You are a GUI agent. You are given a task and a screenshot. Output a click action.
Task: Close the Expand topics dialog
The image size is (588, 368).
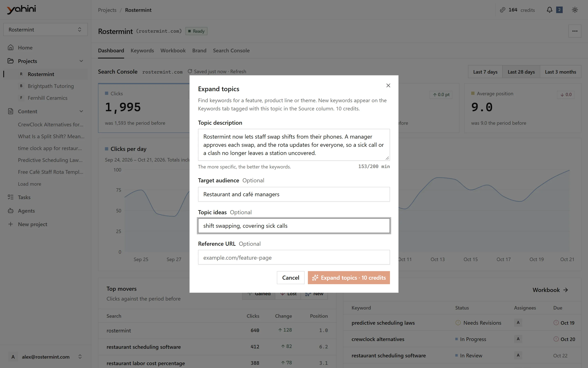388,85
